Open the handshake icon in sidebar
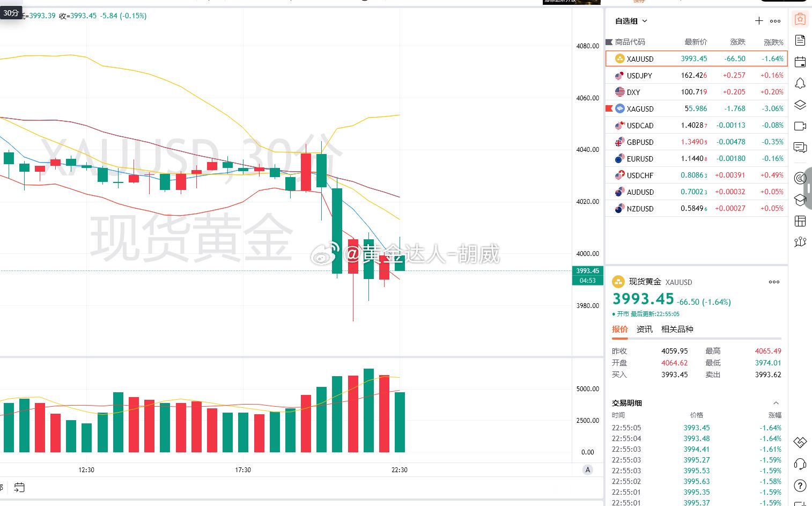The height and width of the screenshot is (506, 812). (x=800, y=443)
